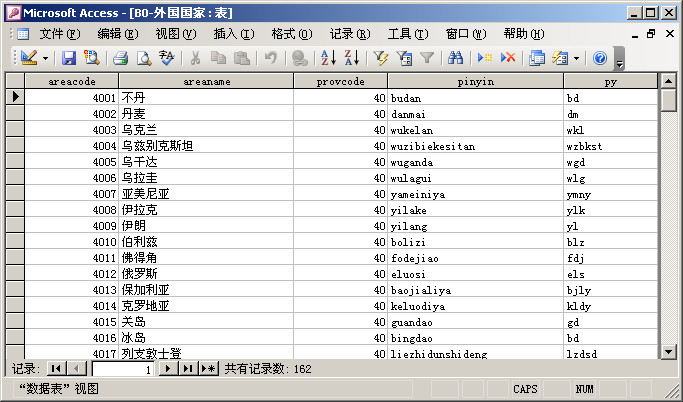Click the Insert Hyperlink icon
Screen dimensions: 683x402
click(300, 57)
